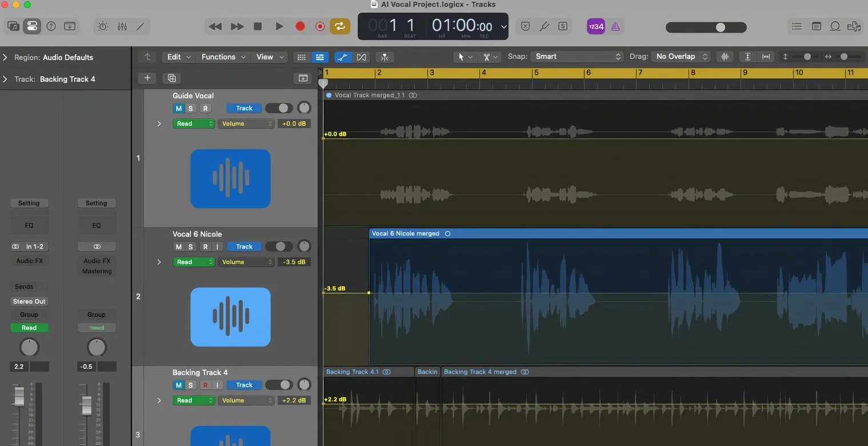Open Smart Controls with the dial icon
Image resolution: width=868 pixels, height=446 pixels.
102,26
